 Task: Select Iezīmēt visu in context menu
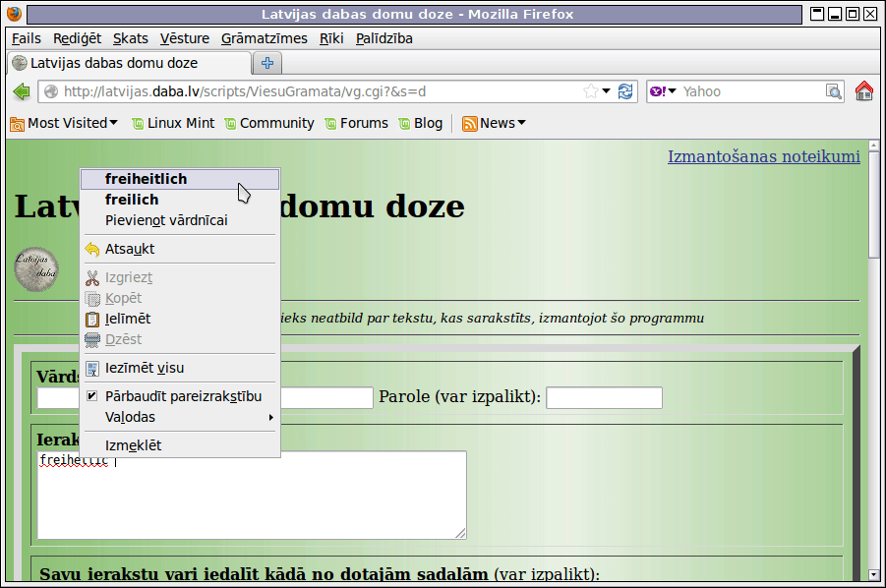(x=180, y=369)
